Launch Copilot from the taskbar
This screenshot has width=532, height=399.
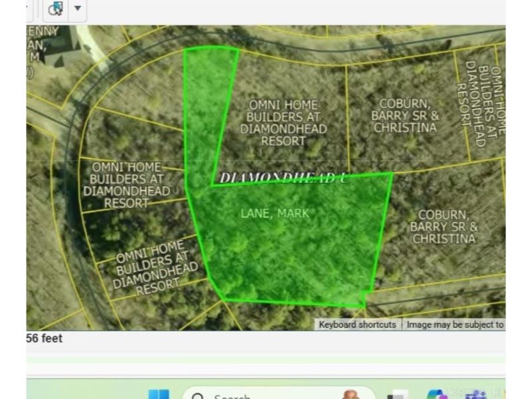pyautogui.click(x=437, y=394)
